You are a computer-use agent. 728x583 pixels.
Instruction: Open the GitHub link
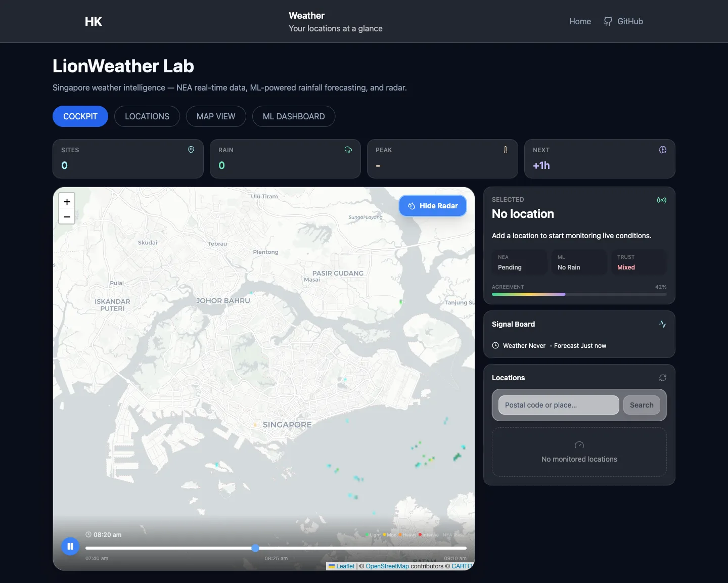point(623,21)
